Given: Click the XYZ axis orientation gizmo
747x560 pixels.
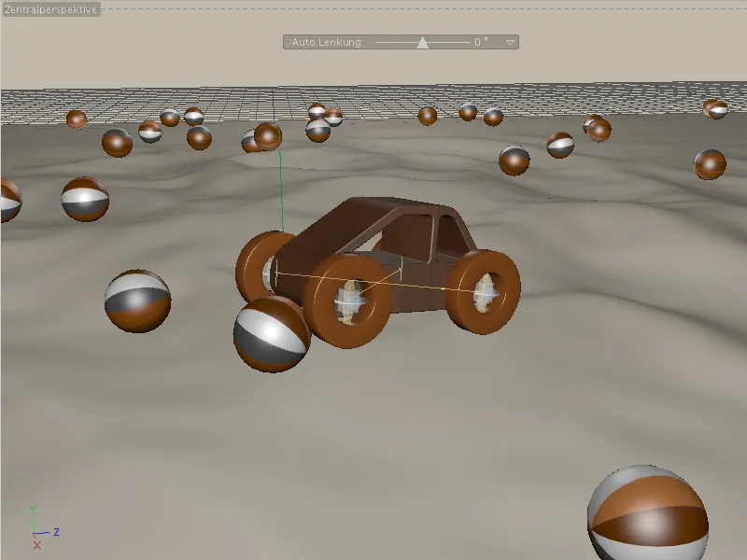Looking at the screenshot, I should click(42, 528).
